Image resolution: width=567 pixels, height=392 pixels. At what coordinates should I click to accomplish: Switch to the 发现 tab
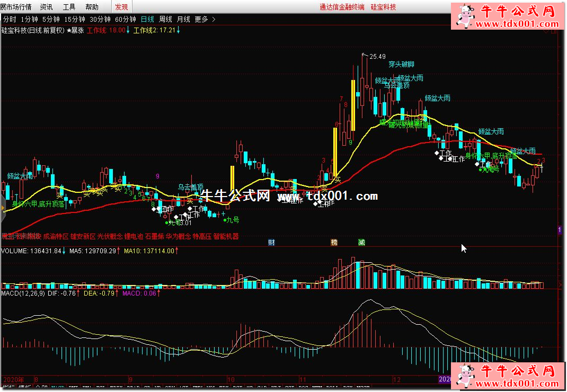(x=121, y=7)
